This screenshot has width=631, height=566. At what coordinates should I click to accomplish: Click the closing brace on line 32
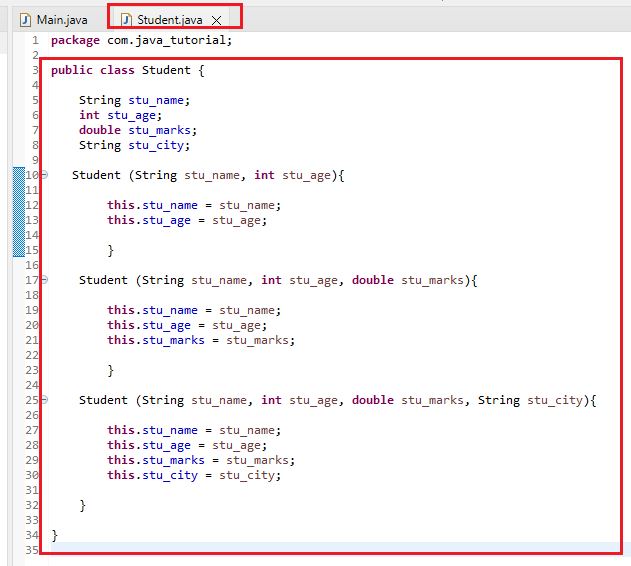coord(82,505)
